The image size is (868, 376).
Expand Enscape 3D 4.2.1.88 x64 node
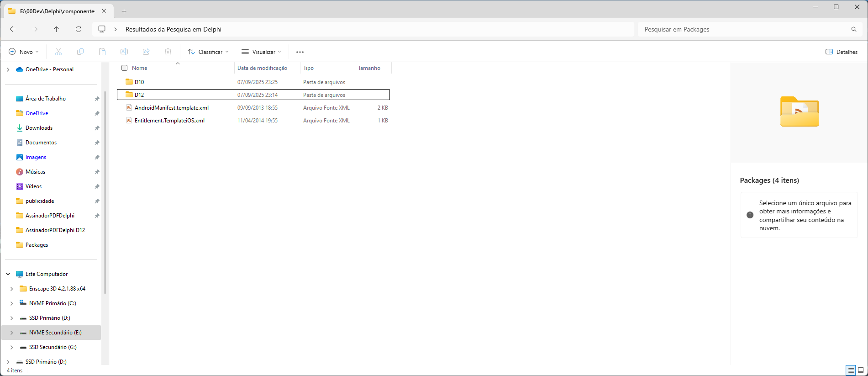(x=11, y=289)
